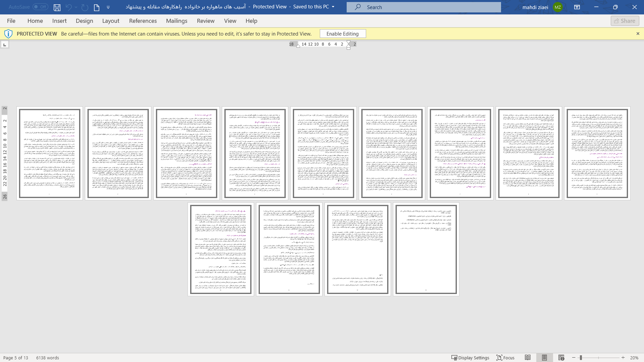Toggle the AutoSave switch
This screenshot has width=644, height=362.
(40, 7)
